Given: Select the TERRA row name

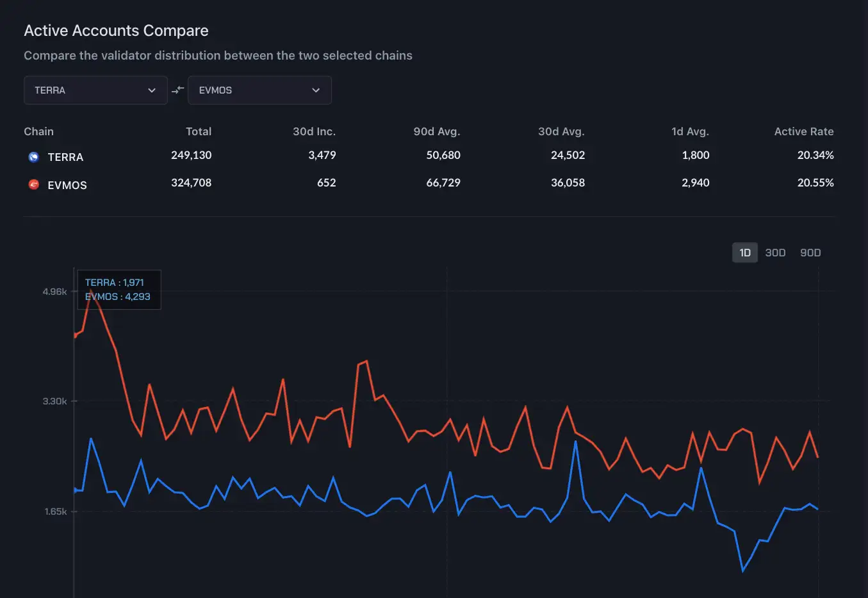Looking at the screenshot, I should (65, 157).
